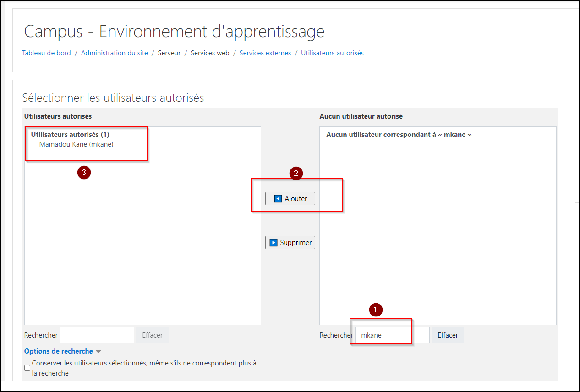Click the Supprimer button with right arrow icon
This screenshot has height=392, width=580.
coord(290,243)
